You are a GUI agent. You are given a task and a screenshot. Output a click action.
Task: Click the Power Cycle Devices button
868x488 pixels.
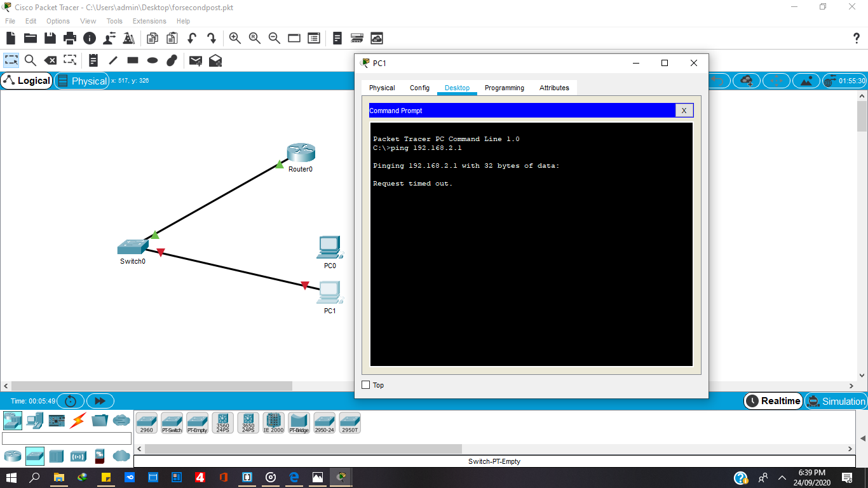coord(71,401)
